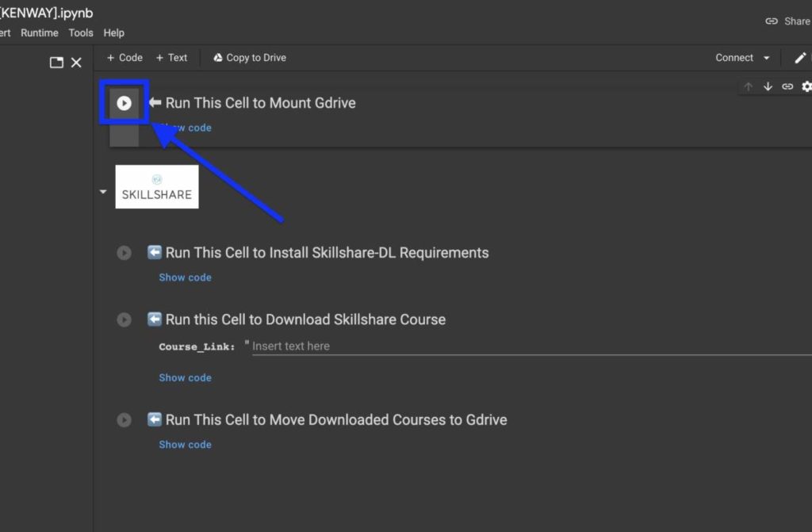This screenshot has width=812, height=532.
Task: Open cell settings gear icon
Action: (x=806, y=86)
